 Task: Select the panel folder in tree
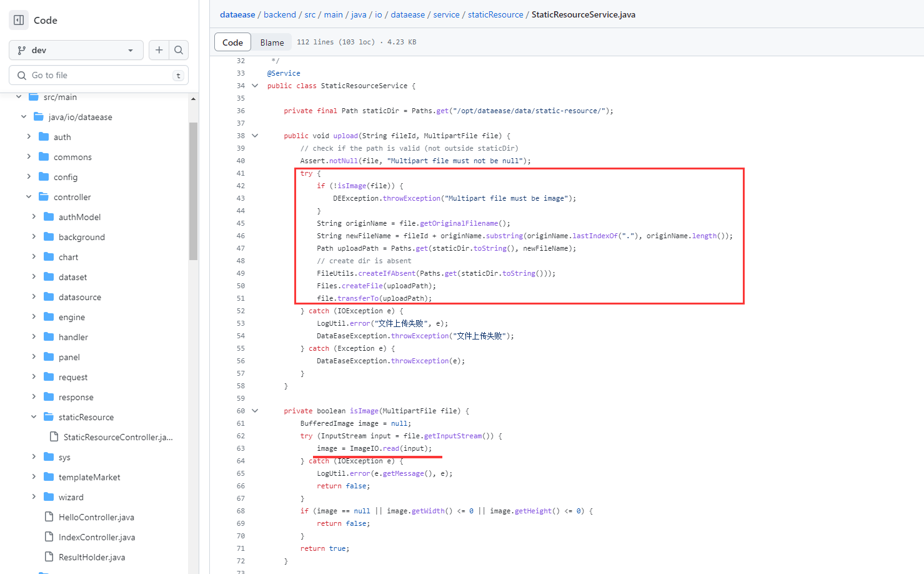[x=69, y=357]
